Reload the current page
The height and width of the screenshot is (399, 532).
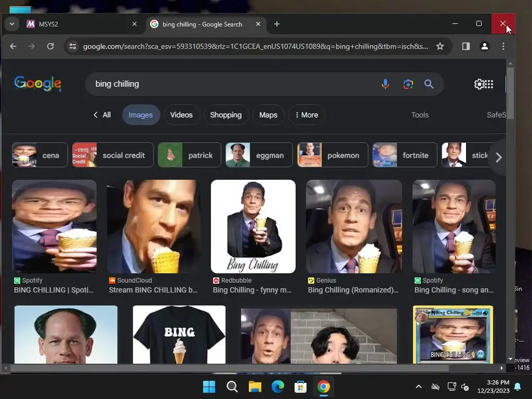50,46
